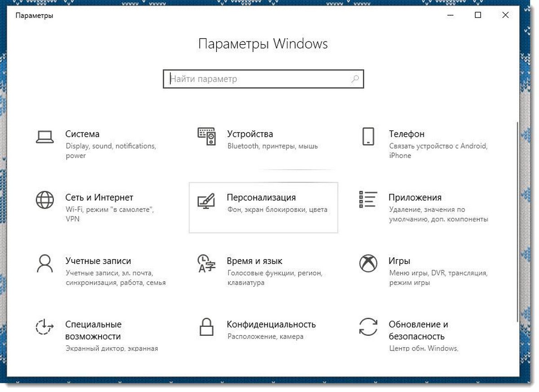Click the text 'Display, sound, notifications, power'
The height and width of the screenshot is (392, 539).
coord(110,151)
